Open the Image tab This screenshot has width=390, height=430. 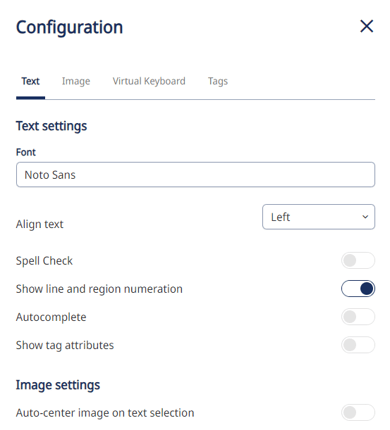click(x=76, y=81)
